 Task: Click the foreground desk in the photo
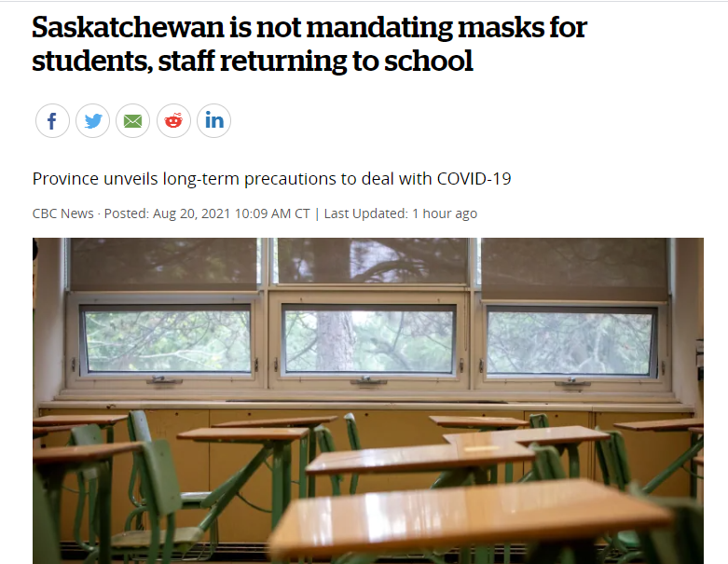click(x=469, y=516)
